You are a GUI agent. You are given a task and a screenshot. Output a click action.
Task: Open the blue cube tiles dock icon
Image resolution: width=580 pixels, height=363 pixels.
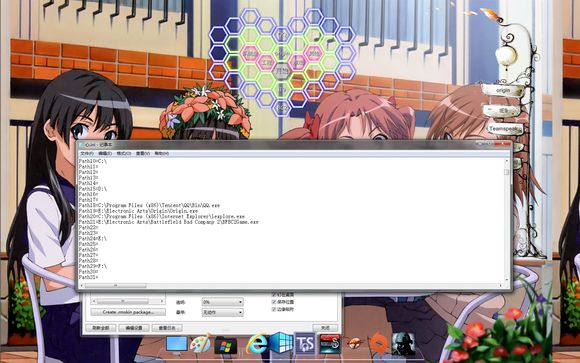[281, 343]
